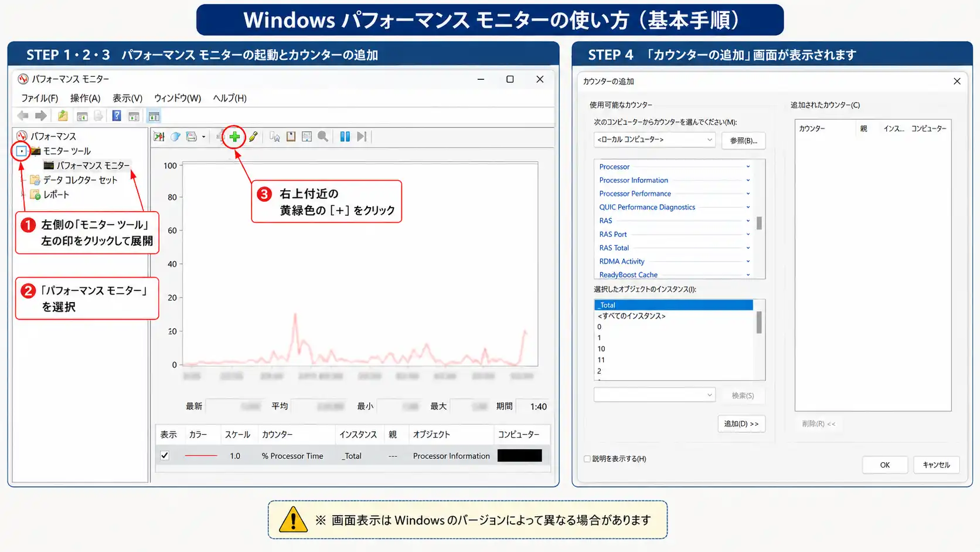Click the Show/Hide Action Pane icon
The height and width of the screenshot is (552, 980).
[134, 116]
